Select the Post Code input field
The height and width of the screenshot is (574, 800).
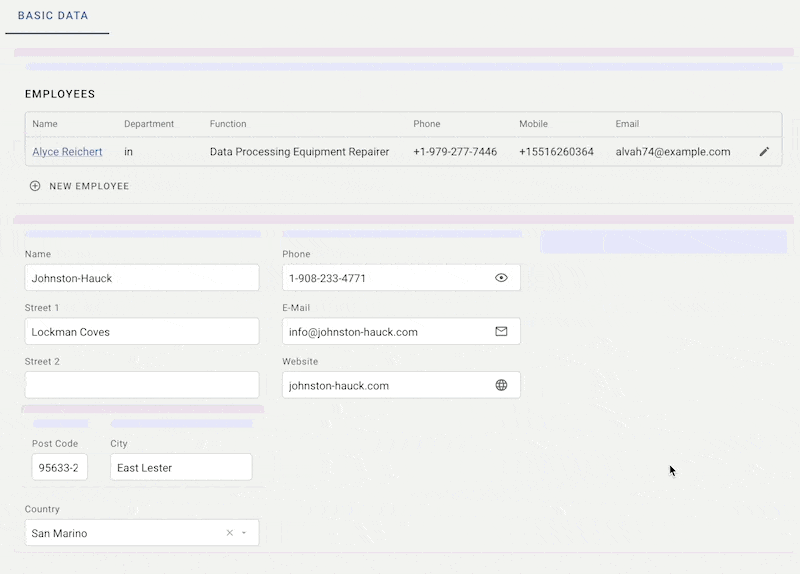(60, 467)
